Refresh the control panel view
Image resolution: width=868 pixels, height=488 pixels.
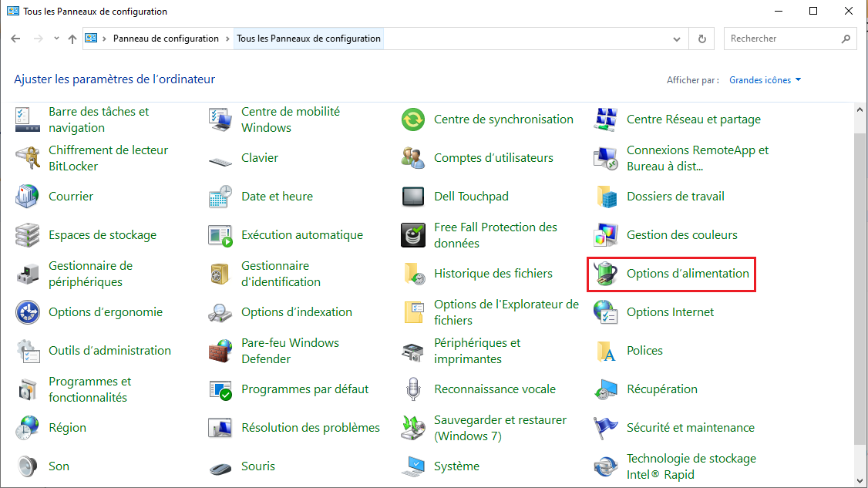click(x=702, y=39)
